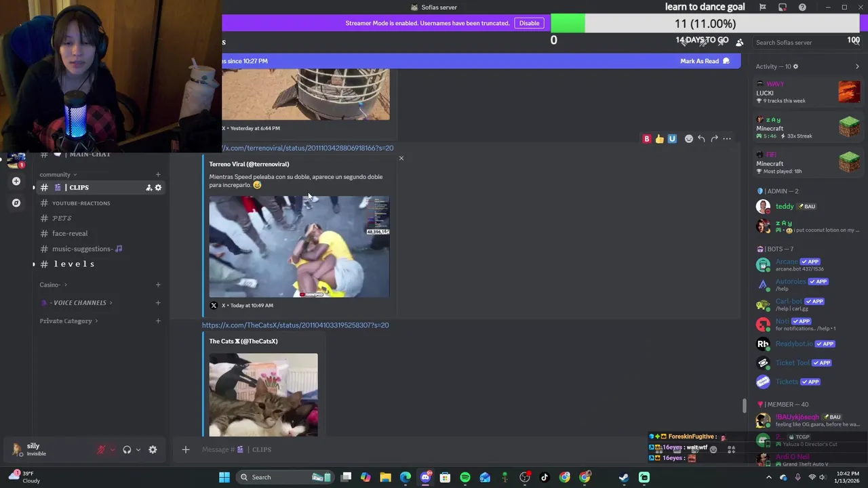This screenshot has width=868, height=488.
Task: Toggle headphones deafen
Action: click(x=127, y=449)
